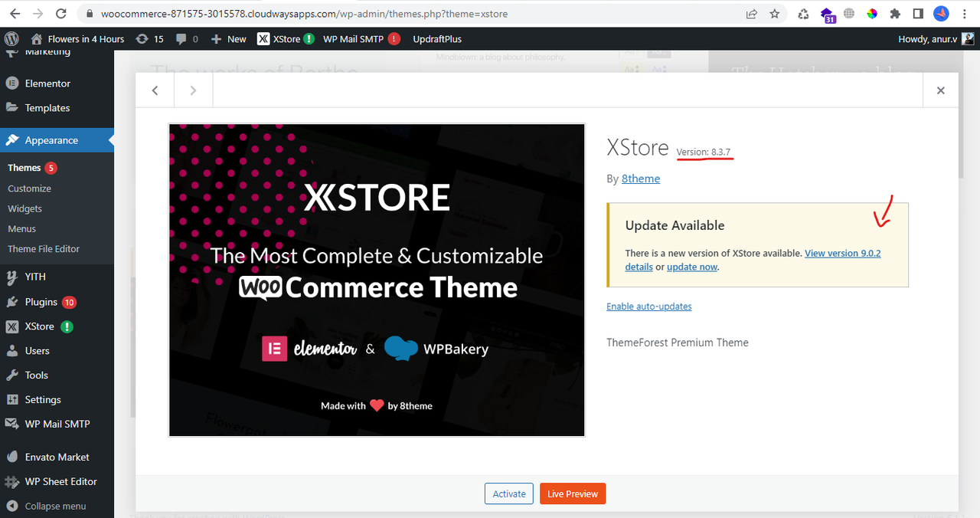Click the WordPress logo in admin bar

(11, 38)
